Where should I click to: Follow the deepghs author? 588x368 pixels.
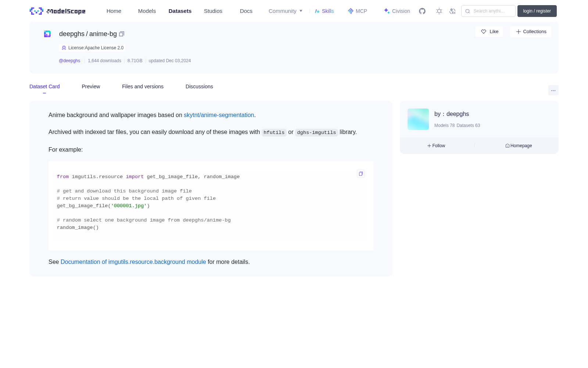(x=436, y=146)
